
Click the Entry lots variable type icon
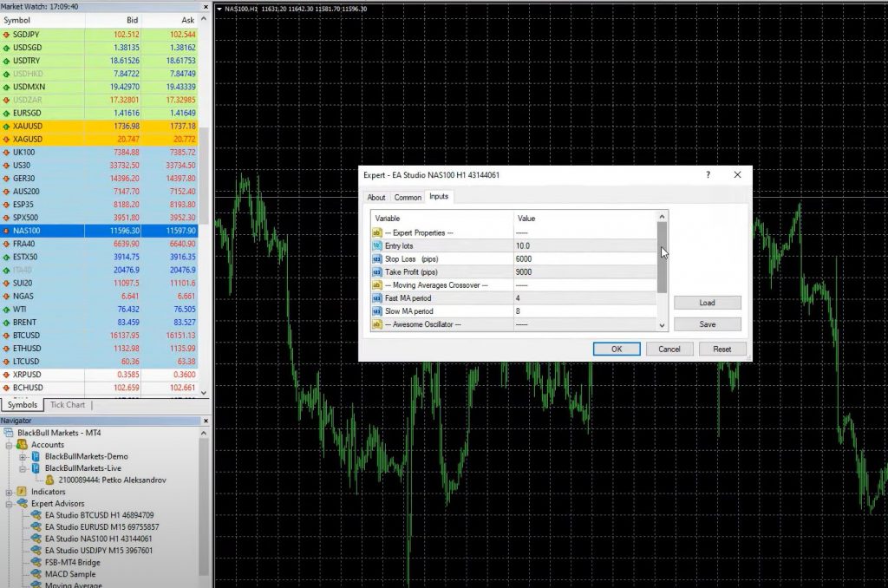click(377, 246)
